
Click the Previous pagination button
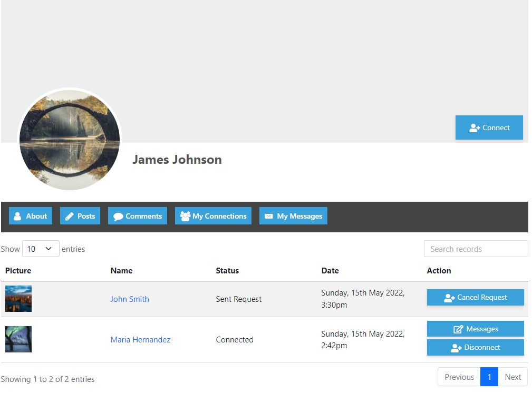tap(459, 377)
